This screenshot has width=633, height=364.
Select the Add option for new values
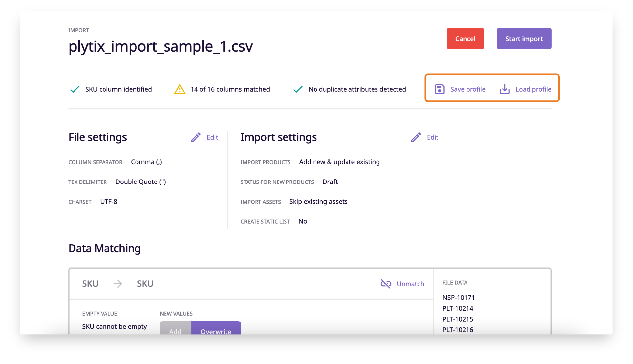click(x=175, y=328)
